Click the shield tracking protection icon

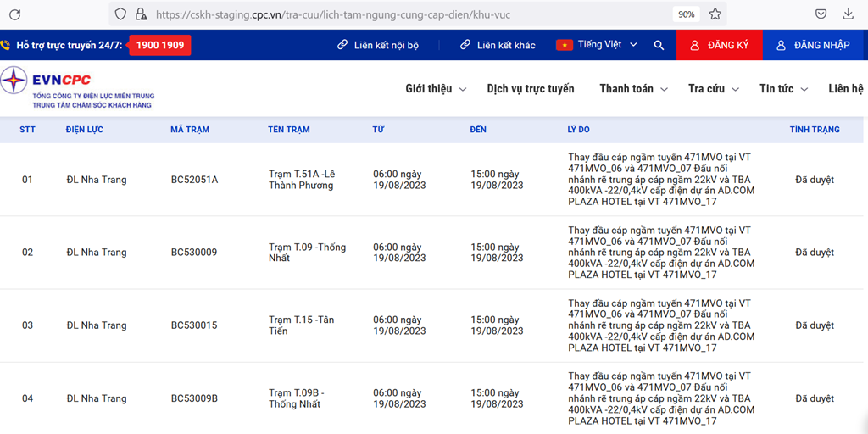(120, 14)
